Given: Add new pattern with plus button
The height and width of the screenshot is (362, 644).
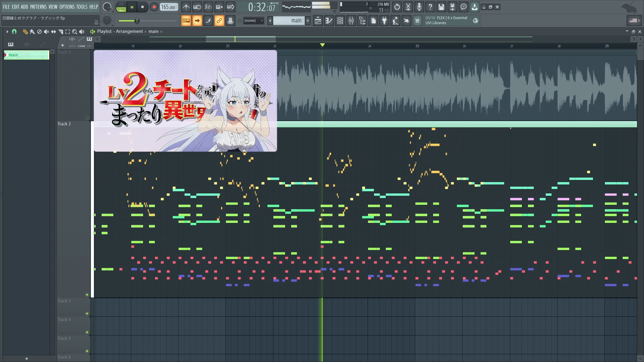Looking at the screenshot, I should 308,21.
